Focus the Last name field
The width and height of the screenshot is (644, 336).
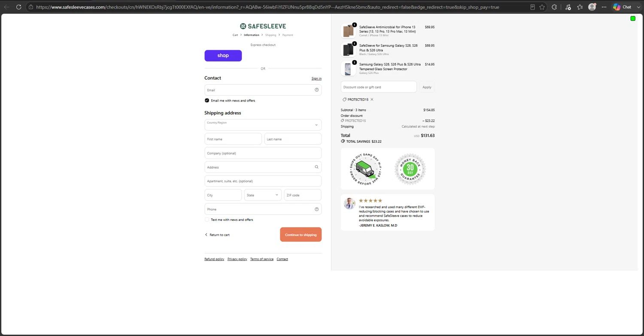click(293, 139)
